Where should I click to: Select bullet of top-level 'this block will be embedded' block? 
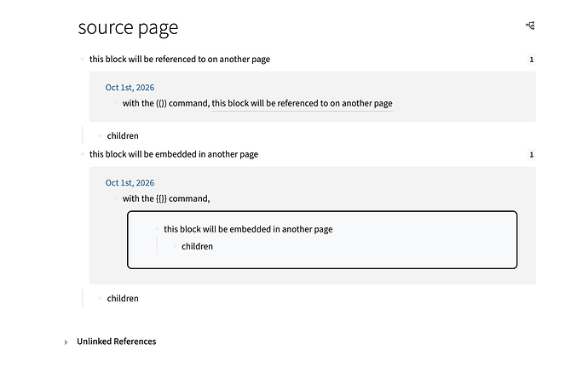(83, 154)
